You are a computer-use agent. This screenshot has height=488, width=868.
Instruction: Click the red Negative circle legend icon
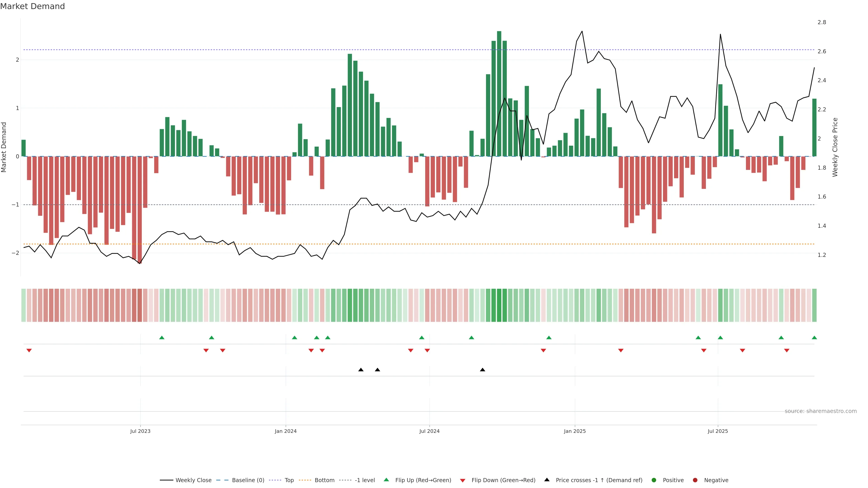pyautogui.click(x=695, y=480)
